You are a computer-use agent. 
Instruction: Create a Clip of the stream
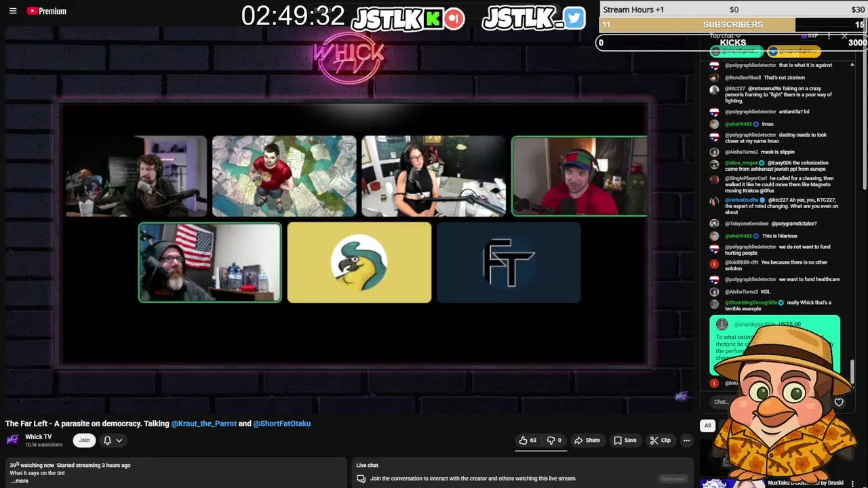(660, 441)
